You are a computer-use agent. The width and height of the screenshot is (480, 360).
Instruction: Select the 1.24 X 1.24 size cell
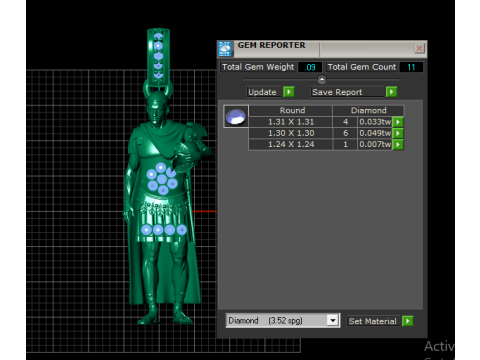[291, 144]
